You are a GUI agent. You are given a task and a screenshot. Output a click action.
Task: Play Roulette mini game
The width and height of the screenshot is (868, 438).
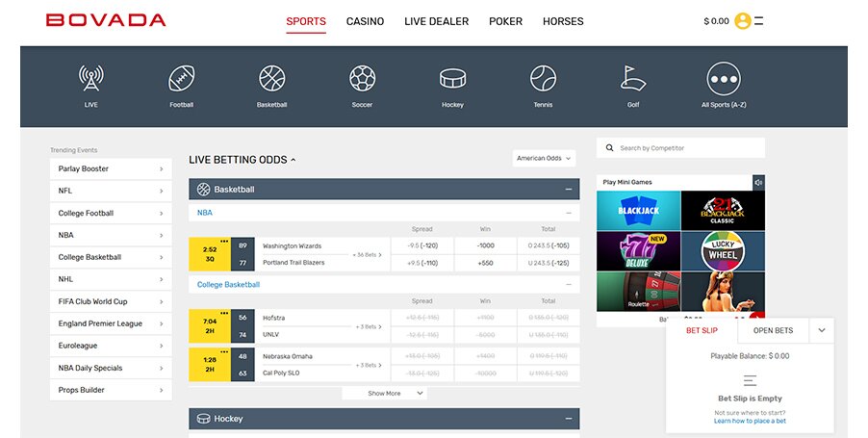pyautogui.click(x=638, y=292)
